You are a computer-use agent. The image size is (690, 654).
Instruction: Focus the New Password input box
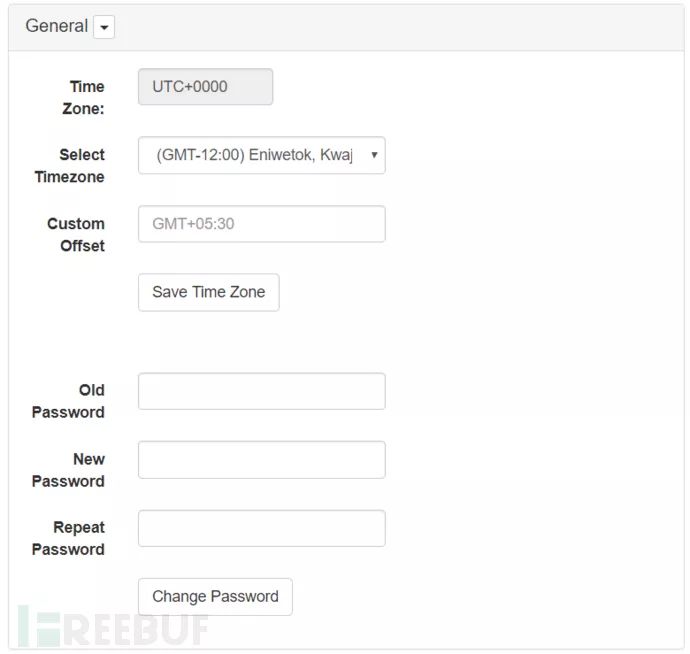261,460
